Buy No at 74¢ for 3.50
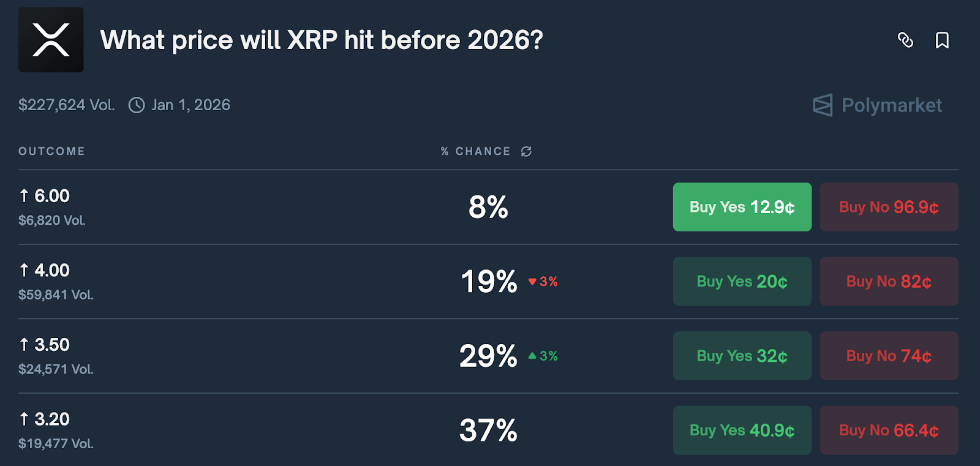 pyautogui.click(x=889, y=356)
